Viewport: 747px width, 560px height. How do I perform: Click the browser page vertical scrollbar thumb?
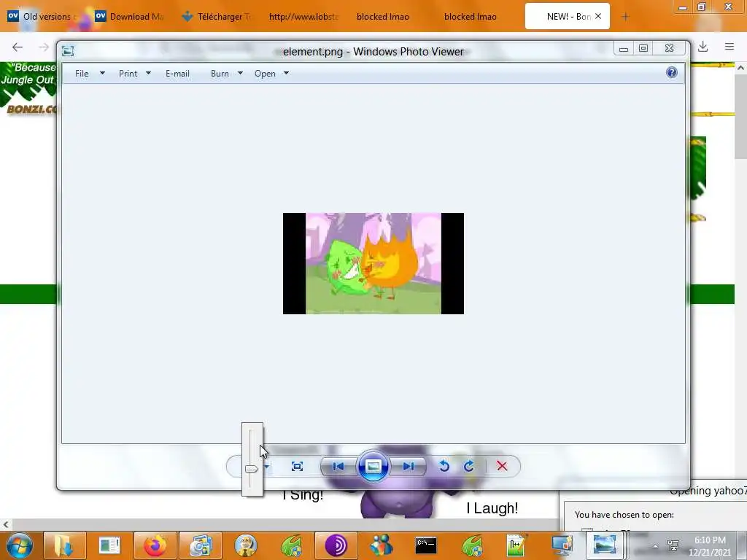[x=741, y=117]
